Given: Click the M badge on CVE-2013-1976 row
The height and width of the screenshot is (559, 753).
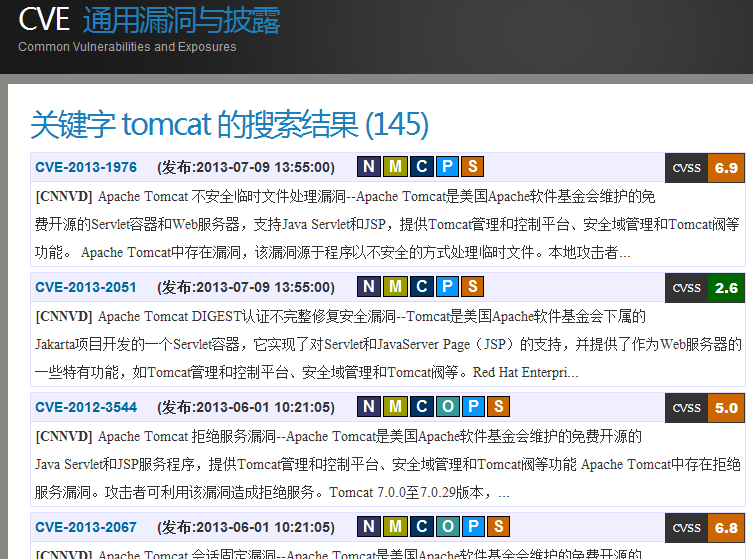Looking at the screenshot, I should 395,167.
